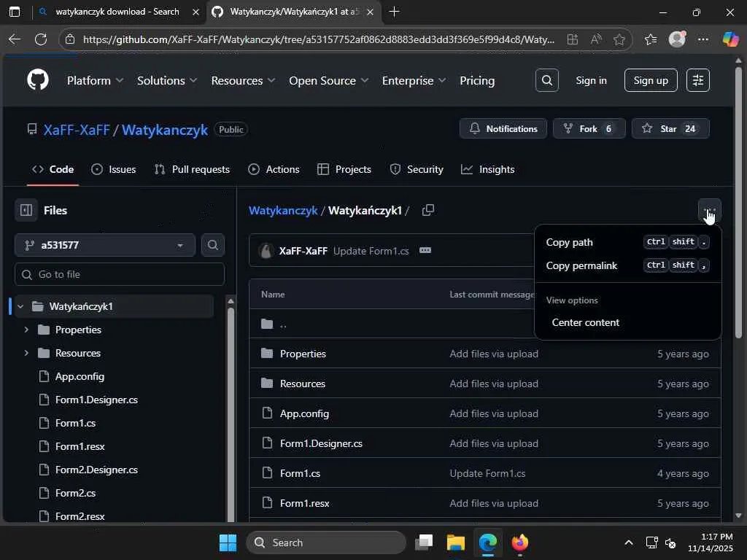Open Task View on taskbar
Image resolution: width=747 pixels, height=560 pixels.
point(424,542)
